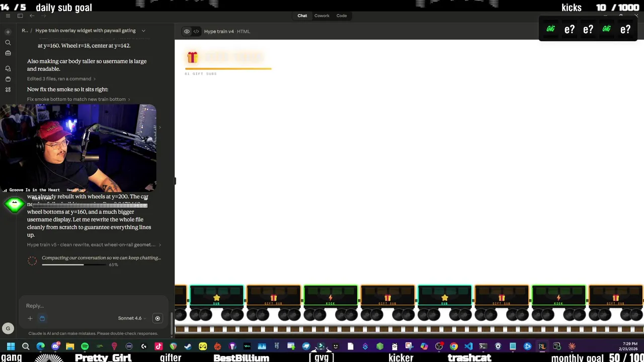Toggle the sidebar panel icon
Screen dimensions: 644x362
click(x=20, y=16)
